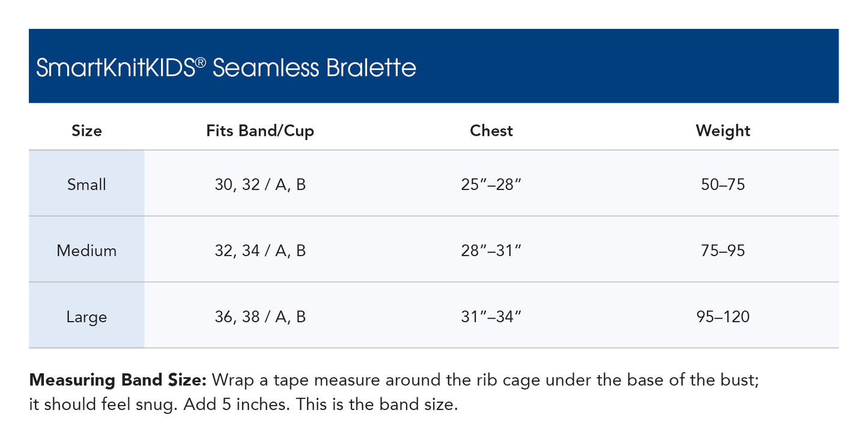
Task: Select the Large size row label
Action: click(x=86, y=317)
